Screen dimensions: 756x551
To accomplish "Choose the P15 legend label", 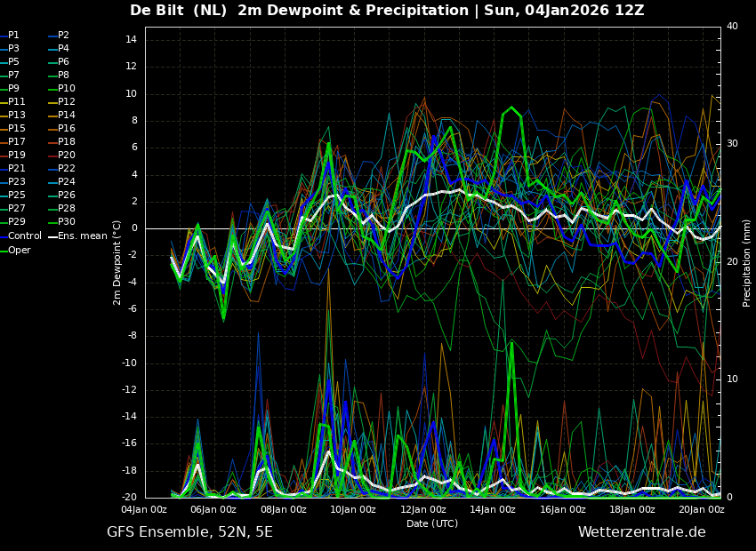I will click(16, 128).
